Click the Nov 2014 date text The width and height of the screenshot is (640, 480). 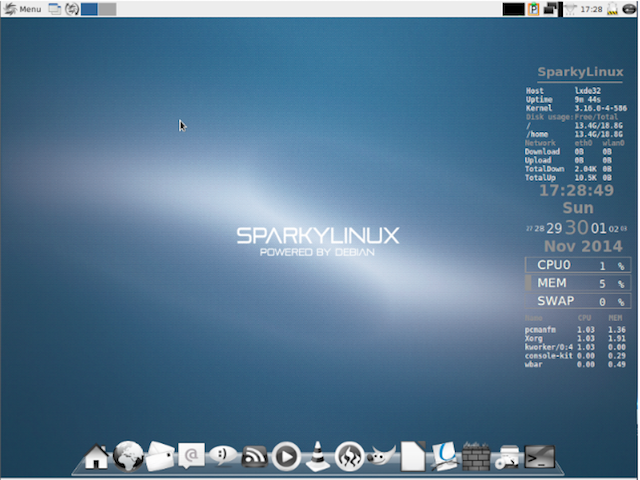583,246
